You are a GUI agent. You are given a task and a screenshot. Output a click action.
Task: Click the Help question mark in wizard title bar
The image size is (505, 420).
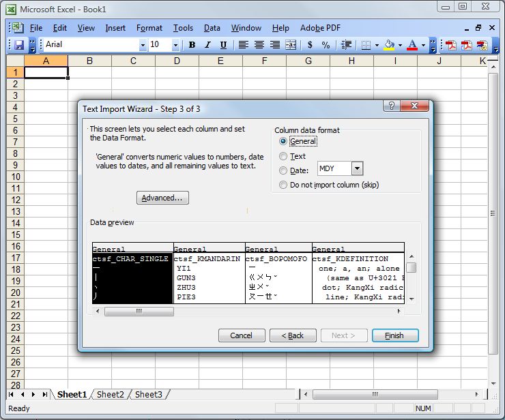(x=391, y=106)
